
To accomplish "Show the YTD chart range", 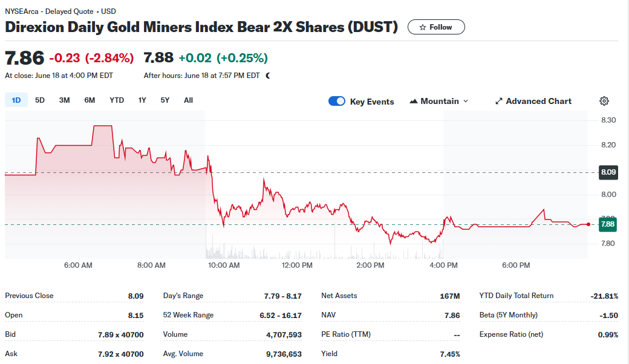I will (x=117, y=100).
